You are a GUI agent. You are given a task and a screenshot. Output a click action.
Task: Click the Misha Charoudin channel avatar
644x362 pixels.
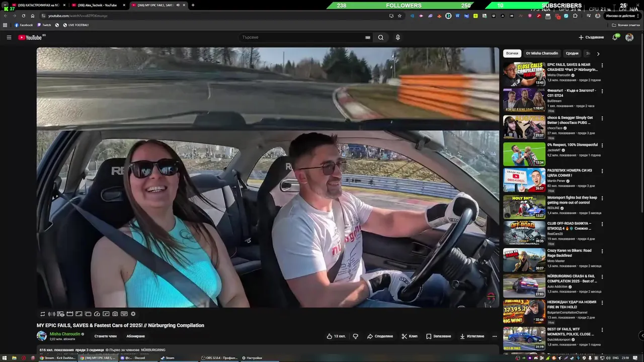[41, 336]
